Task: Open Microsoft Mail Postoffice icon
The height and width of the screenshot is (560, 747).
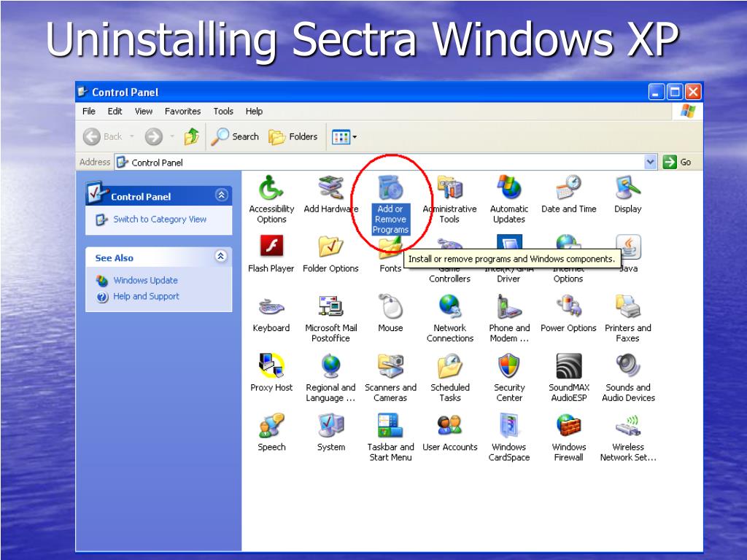Action: point(330,307)
